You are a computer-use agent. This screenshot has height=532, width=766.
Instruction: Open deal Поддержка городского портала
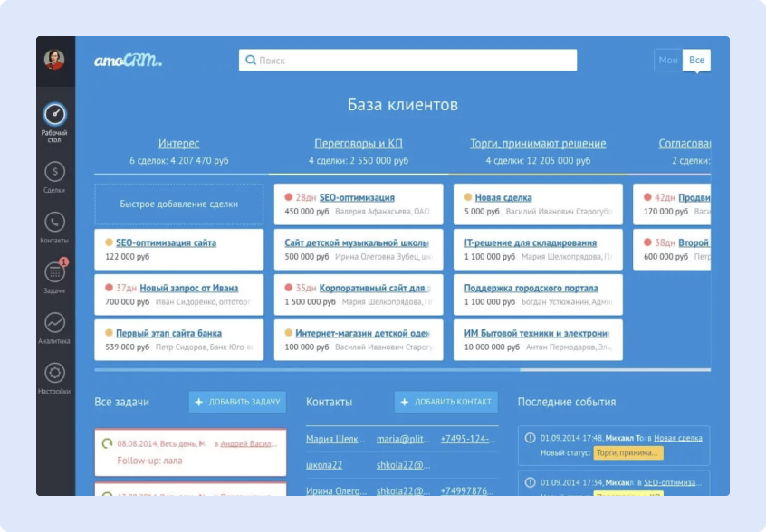[531, 288]
